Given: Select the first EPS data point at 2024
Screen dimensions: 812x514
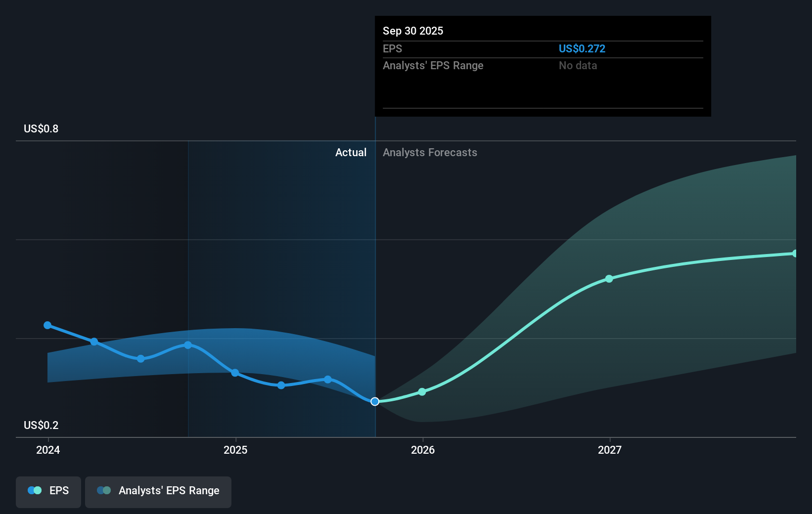Looking at the screenshot, I should (47, 325).
